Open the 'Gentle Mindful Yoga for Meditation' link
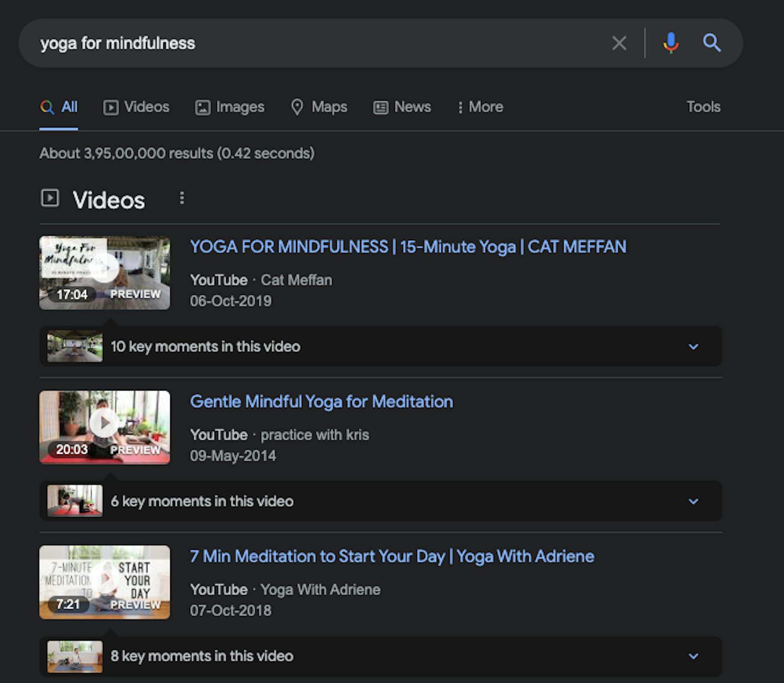This screenshot has height=683, width=784. coord(321,402)
